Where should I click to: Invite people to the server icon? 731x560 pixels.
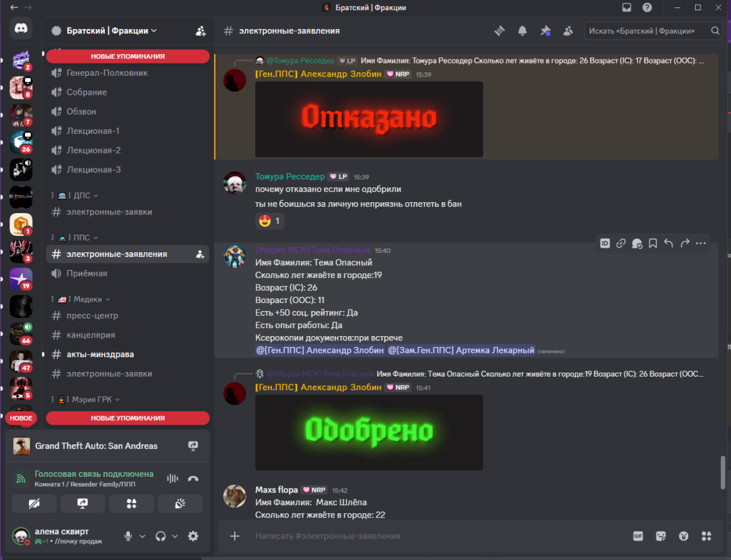[x=200, y=31]
